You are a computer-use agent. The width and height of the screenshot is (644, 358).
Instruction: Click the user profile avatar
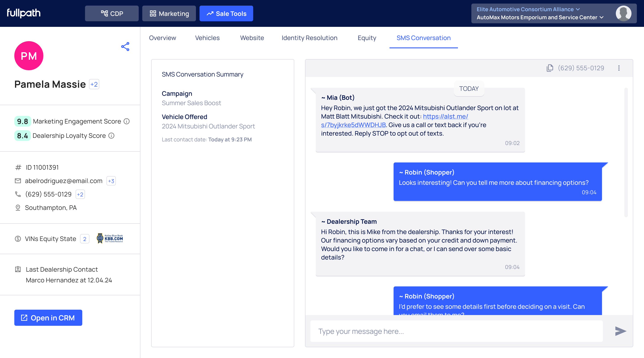[x=623, y=13]
